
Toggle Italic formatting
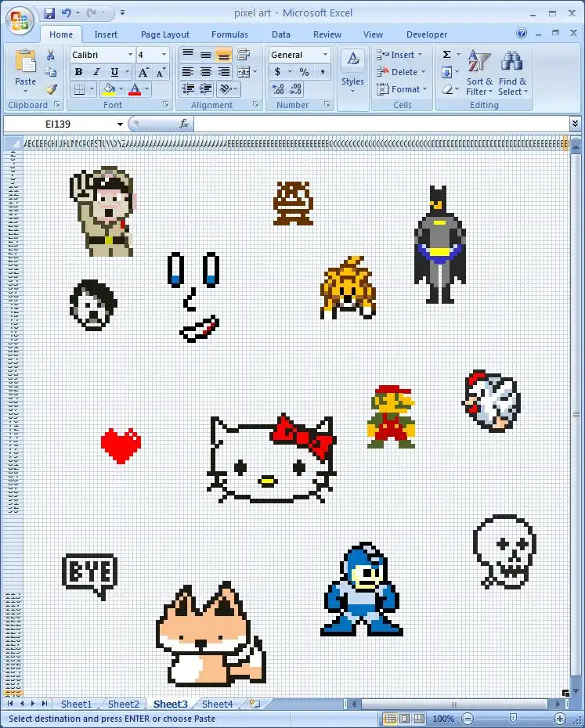pos(97,72)
